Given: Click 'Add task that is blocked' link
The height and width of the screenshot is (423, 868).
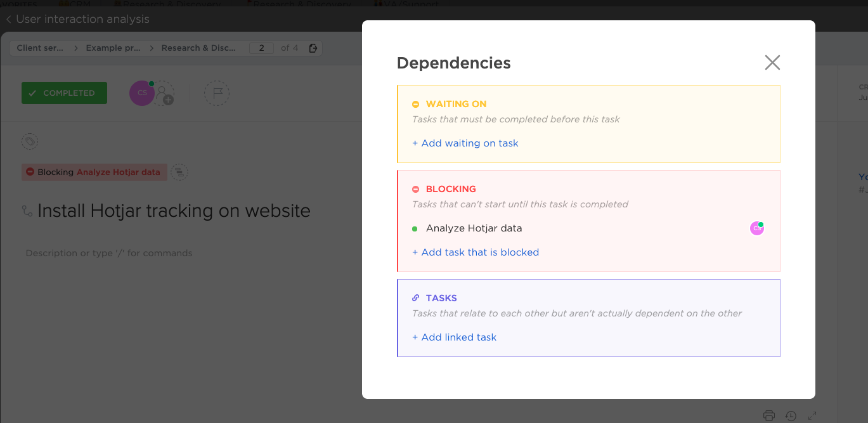Looking at the screenshot, I should 476,252.
